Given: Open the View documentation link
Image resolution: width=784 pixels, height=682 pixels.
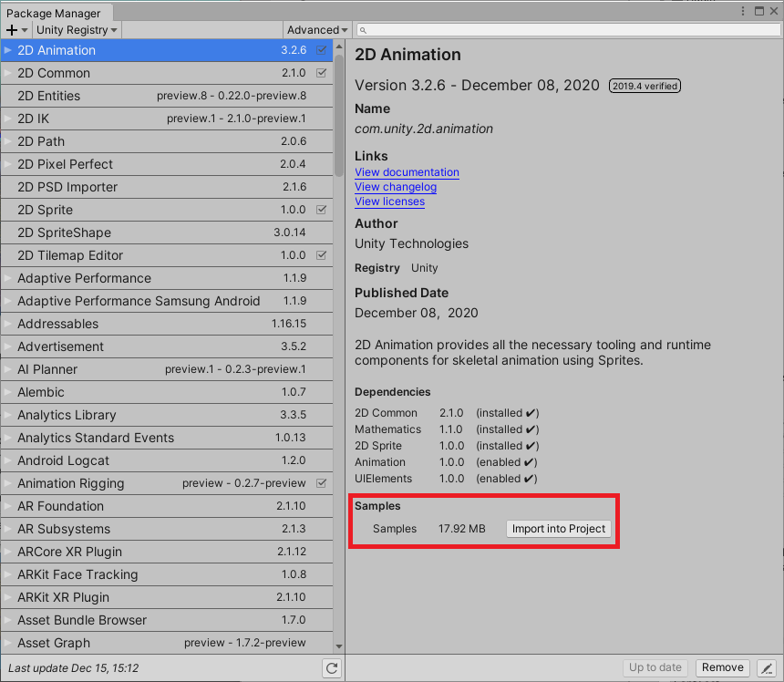Looking at the screenshot, I should point(407,172).
